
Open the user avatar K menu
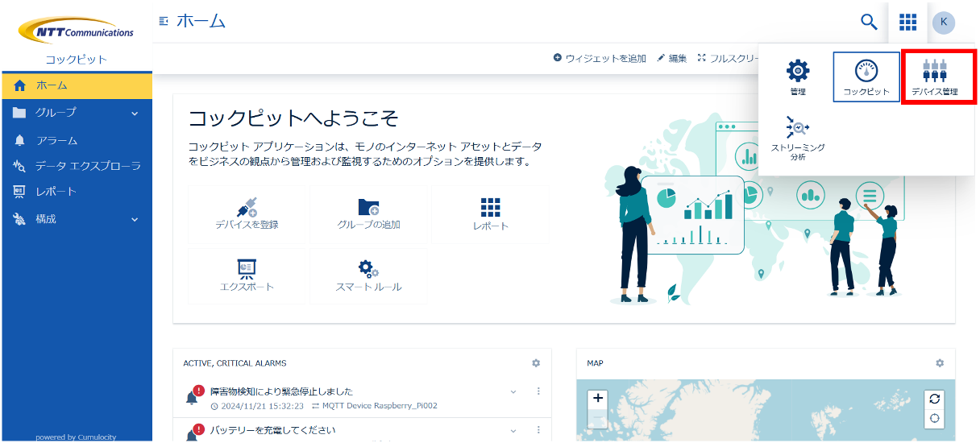tap(944, 22)
